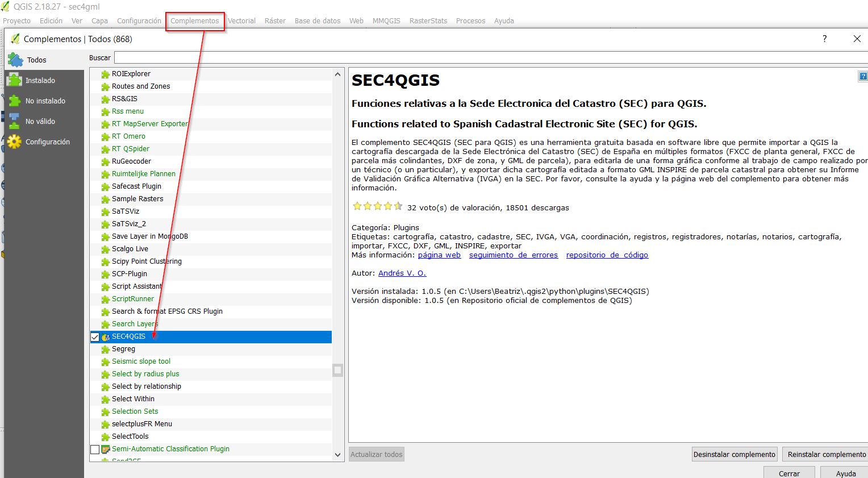Click the plugin list scroll down arrow
This screenshot has width=868, height=478.
coord(337,455)
